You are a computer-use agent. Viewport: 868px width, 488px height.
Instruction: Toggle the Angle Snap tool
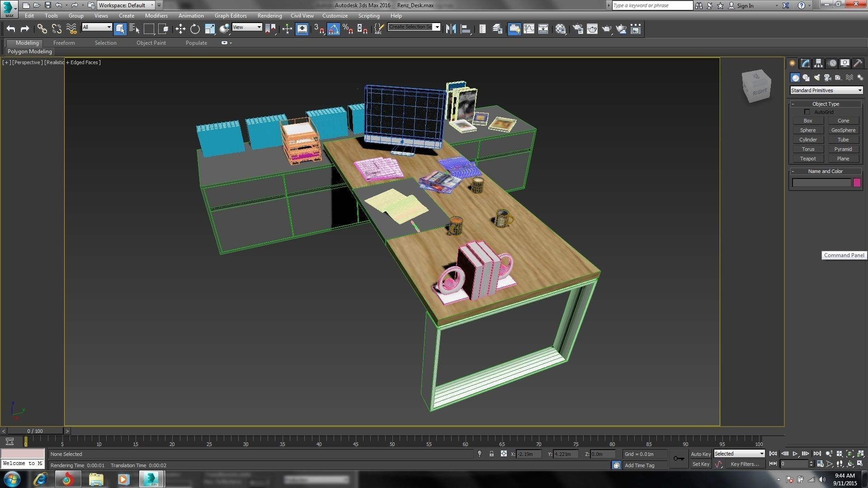pos(334,29)
